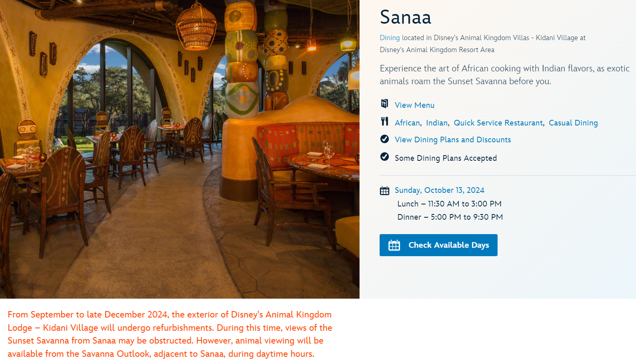View Dining Plans and Discounts

[x=453, y=140]
